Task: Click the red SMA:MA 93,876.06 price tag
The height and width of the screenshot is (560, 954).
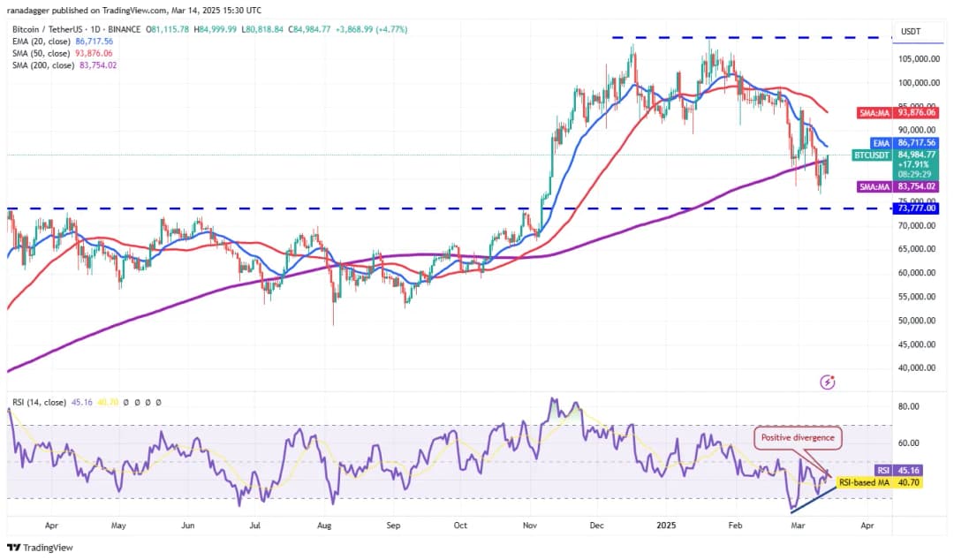Action: (x=897, y=113)
